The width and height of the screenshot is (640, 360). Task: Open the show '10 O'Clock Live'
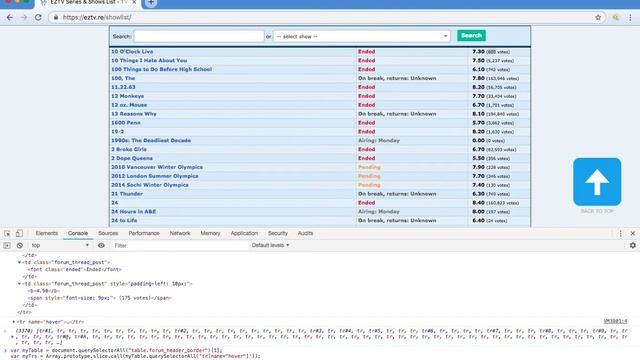tap(132, 52)
